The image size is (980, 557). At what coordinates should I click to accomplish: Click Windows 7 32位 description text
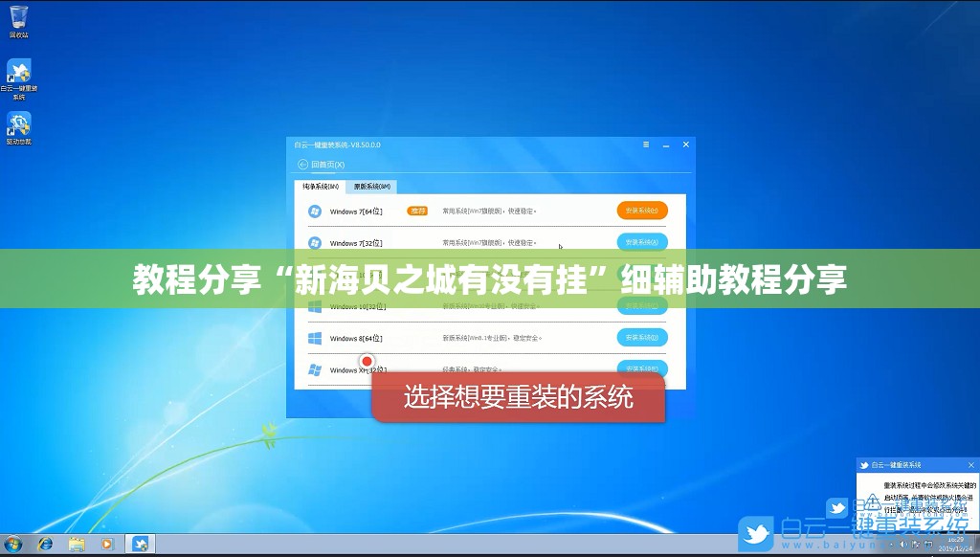[x=489, y=242]
